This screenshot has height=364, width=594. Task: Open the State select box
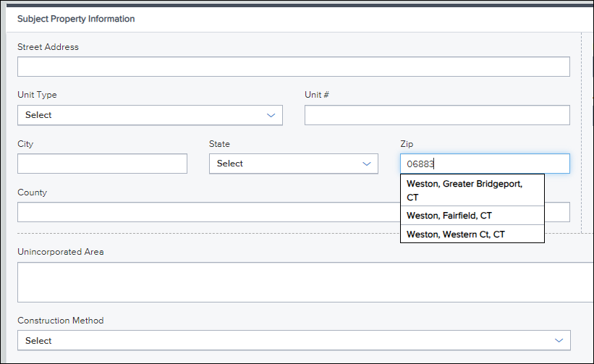(x=294, y=164)
